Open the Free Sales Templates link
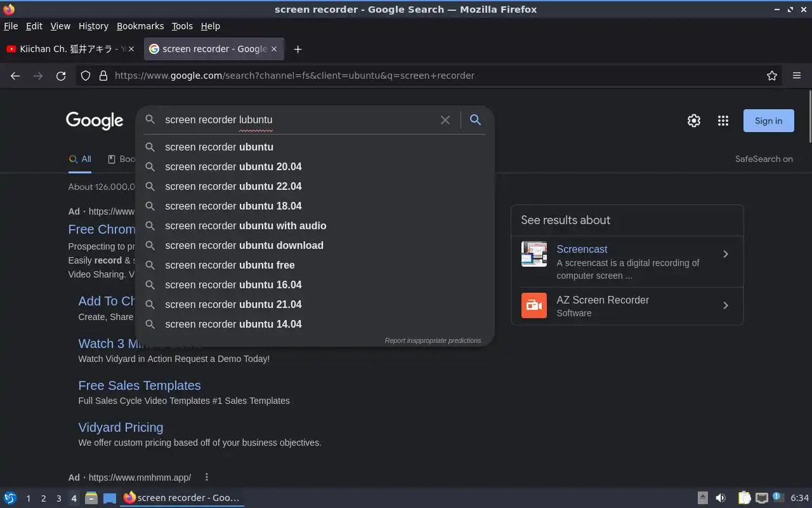Screen dimensions: 812x508 140,385
